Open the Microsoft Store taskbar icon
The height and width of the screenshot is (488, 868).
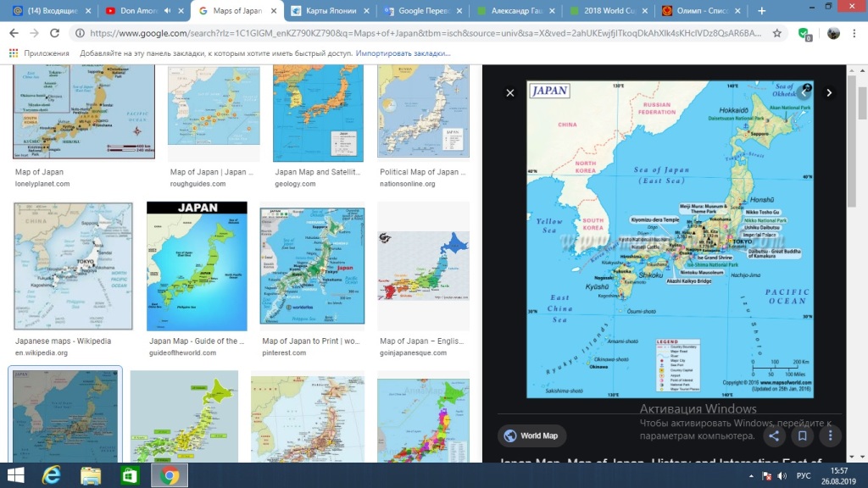point(130,475)
